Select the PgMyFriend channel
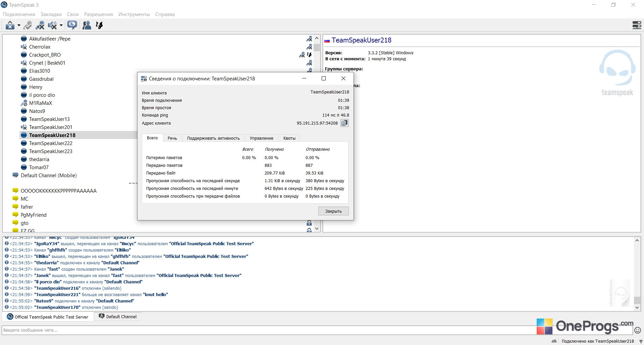The image size is (644, 345). tap(34, 215)
